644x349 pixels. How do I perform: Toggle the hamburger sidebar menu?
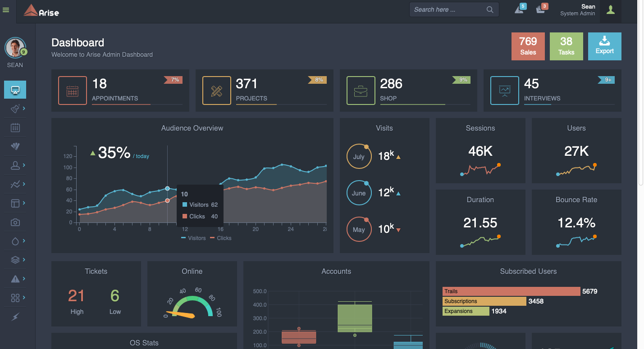pyautogui.click(x=6, y=10)
